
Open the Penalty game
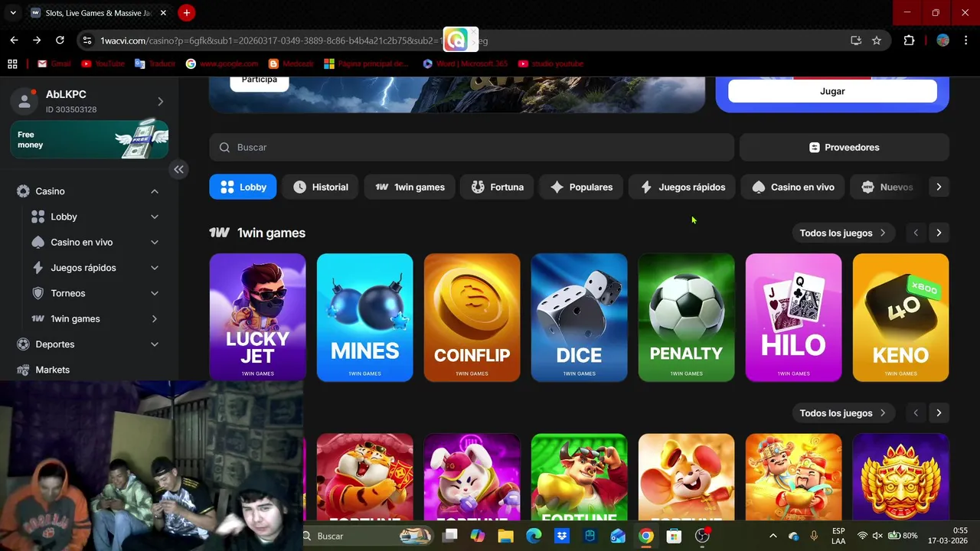[686, 318]
